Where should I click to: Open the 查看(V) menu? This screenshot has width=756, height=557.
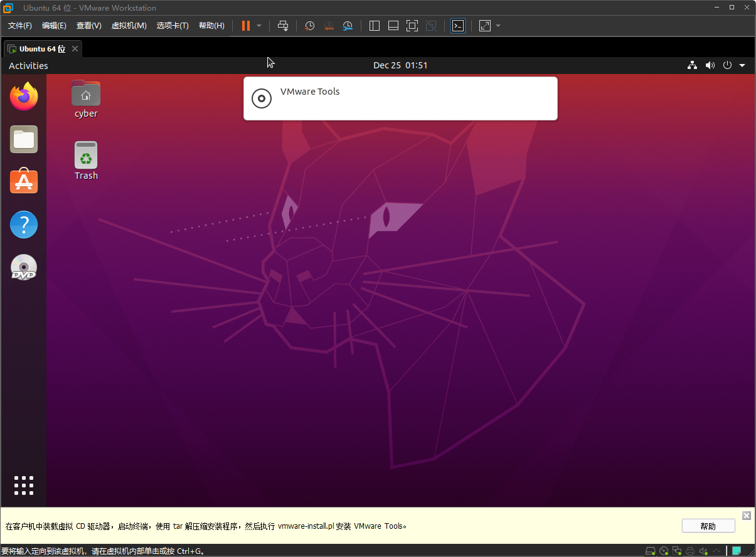point(88,26)
